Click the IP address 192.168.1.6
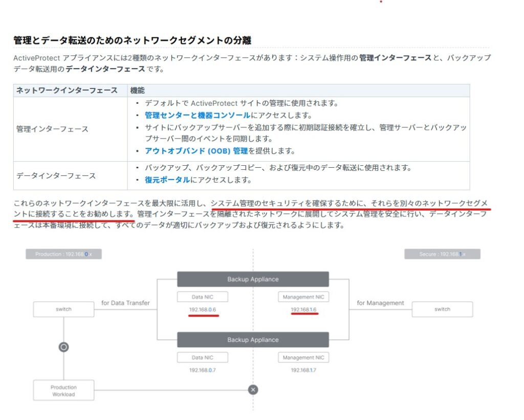 tap(303, 310)
